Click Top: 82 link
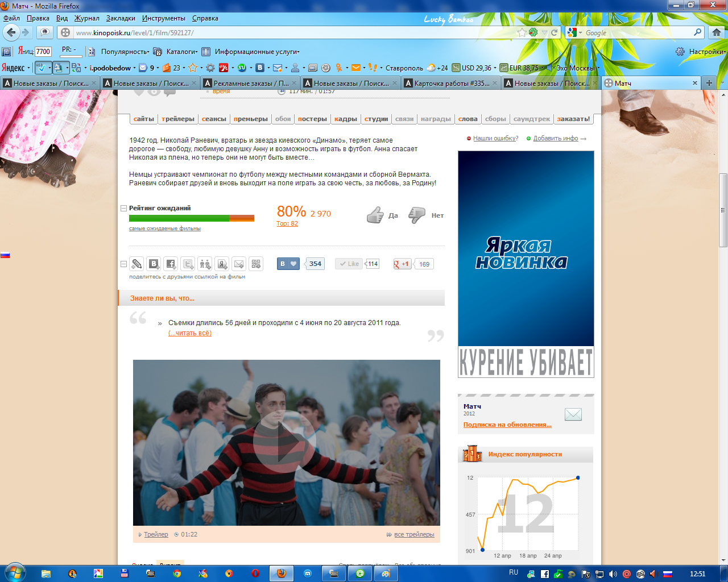 point(287,223)
